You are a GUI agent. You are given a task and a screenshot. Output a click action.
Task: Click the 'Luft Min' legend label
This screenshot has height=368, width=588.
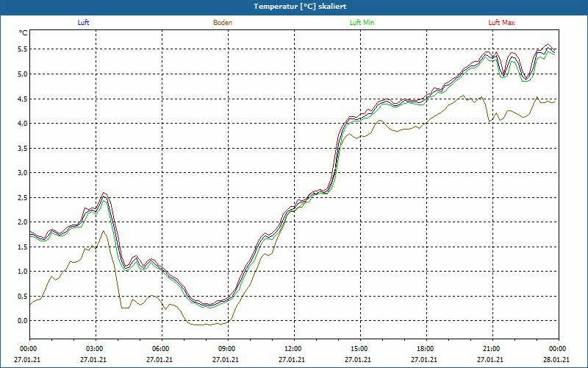(362, 23)
